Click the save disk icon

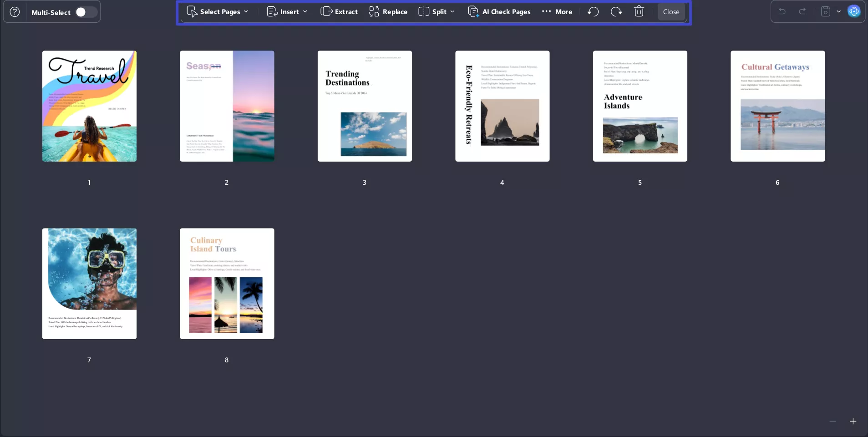825,11
